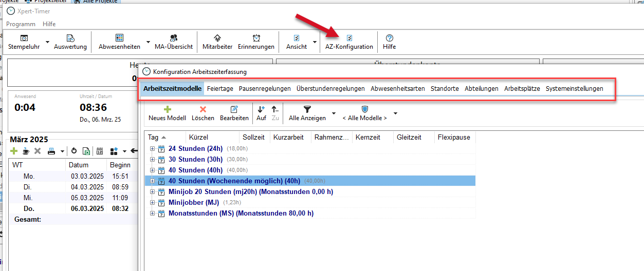Viewport: 644px width, 271px height.
Task: Open the Alle Modelle dropdown arrow
Action: pyautogui.click(x=395, y=113)
